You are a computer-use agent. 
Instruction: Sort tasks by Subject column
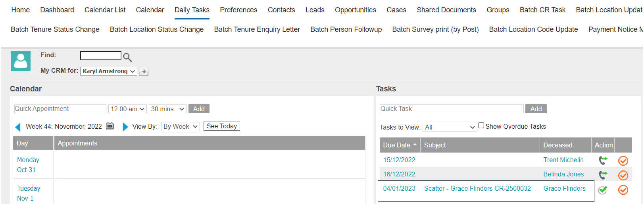[x=435, y=145]
